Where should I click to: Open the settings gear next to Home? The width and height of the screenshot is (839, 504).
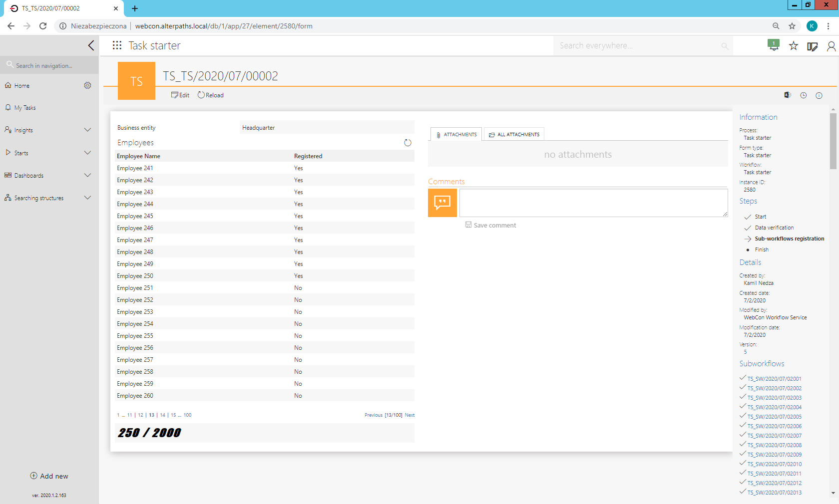tap(87, 85)
